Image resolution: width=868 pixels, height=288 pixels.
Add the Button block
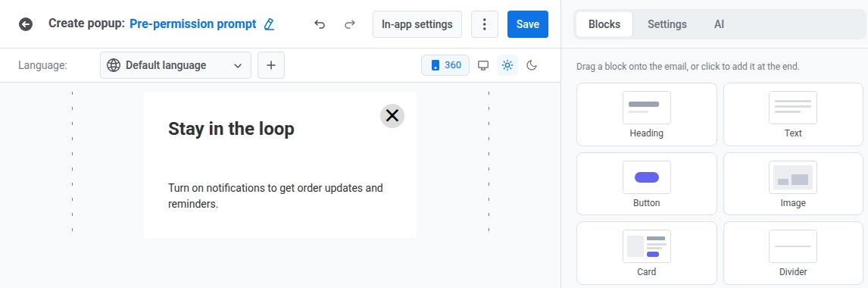pos(647,184)
